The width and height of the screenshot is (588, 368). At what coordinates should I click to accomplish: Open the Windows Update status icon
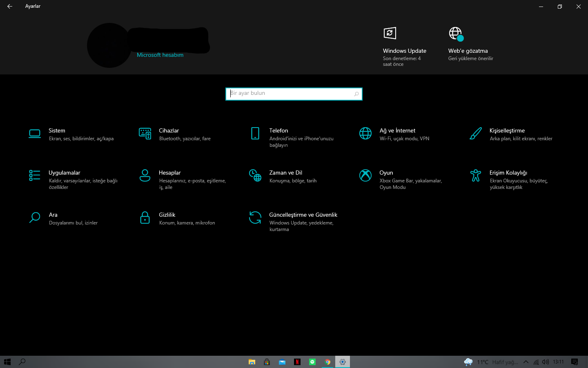(x=390, y=33)
